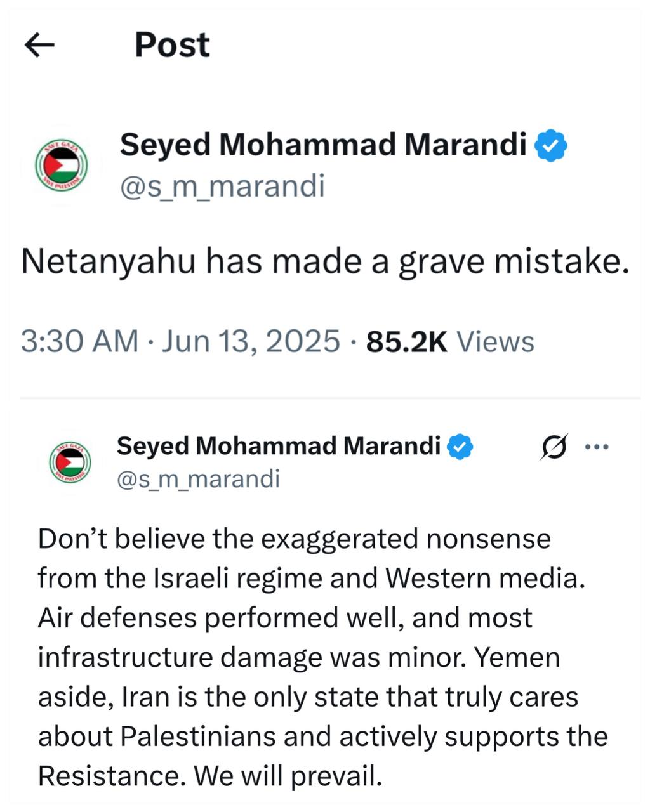Click the Jun 13, 2025 date
The height and width of the screenshot is (812, 650).
coord(251,341)
